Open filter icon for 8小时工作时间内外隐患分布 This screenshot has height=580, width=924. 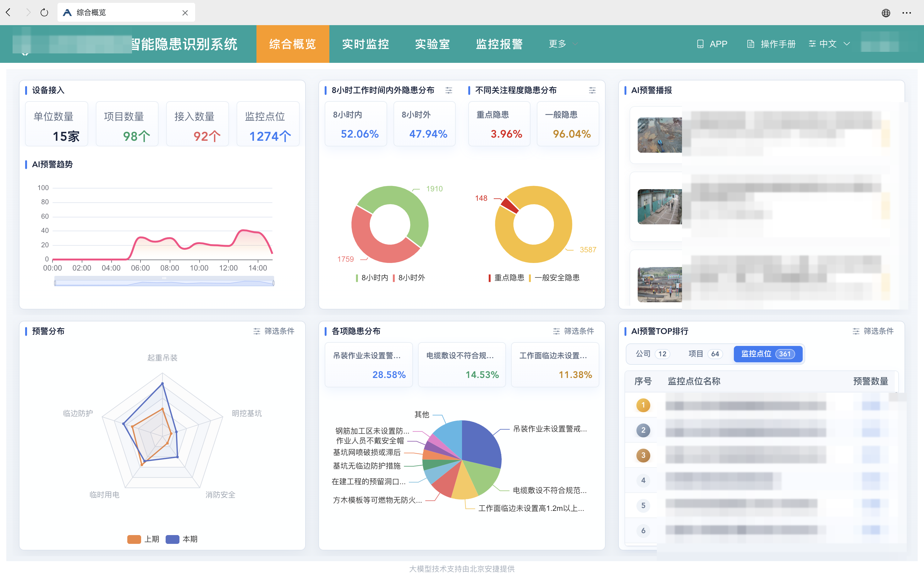[448, 90]
